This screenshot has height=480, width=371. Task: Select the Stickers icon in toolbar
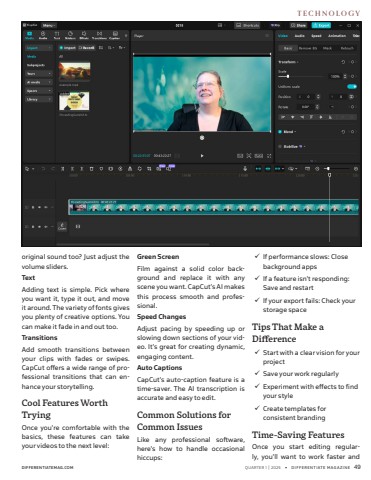point(70,35)
